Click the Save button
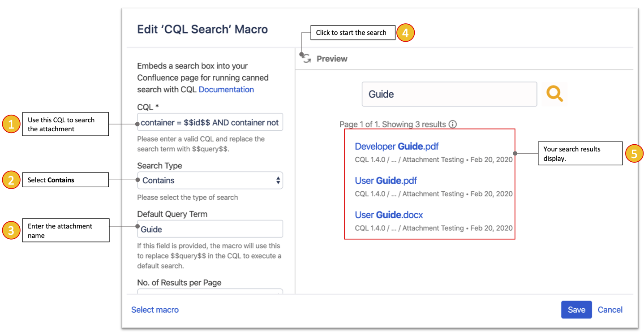The height and width of the screenshot is (332, 644). [576, 310]
